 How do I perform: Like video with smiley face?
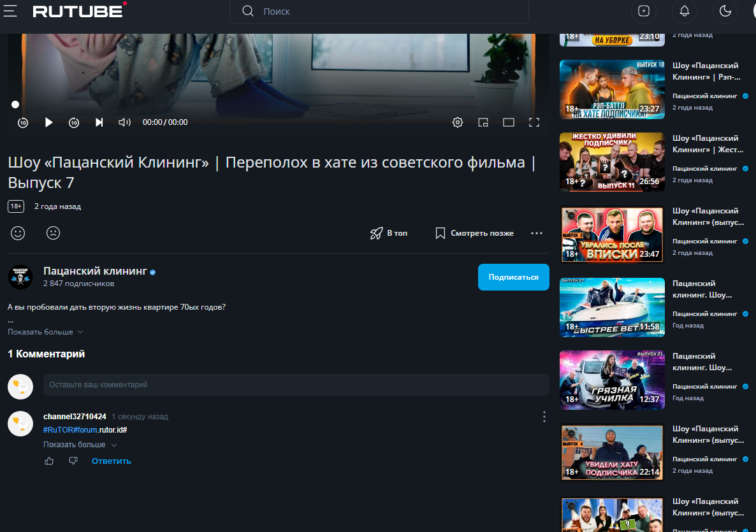(x=18, y=233)
